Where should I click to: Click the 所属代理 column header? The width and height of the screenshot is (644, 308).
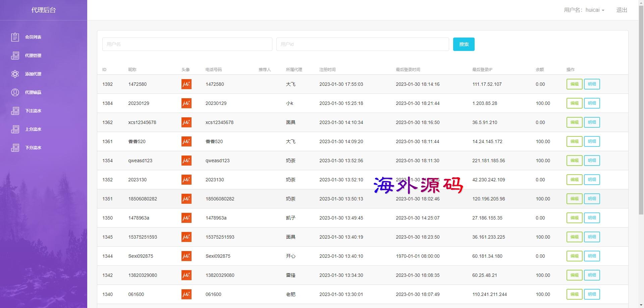(294, 70)
